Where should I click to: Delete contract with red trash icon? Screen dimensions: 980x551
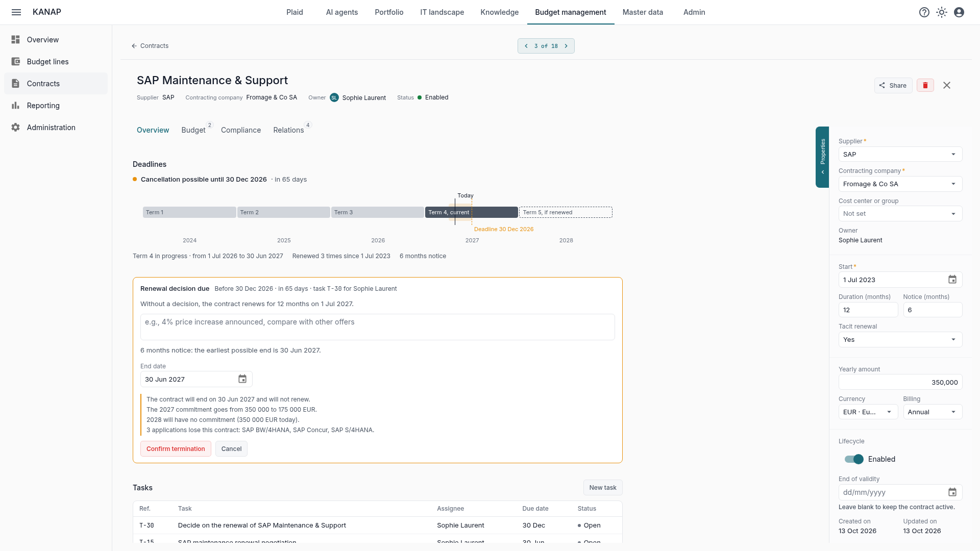tap(925, 85)
